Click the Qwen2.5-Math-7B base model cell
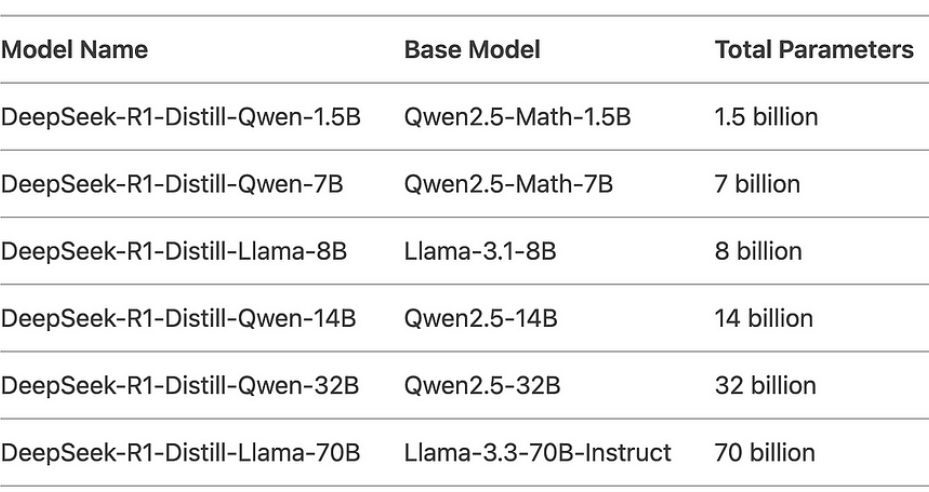Screen dimensions: 929x492 point(508,184)
